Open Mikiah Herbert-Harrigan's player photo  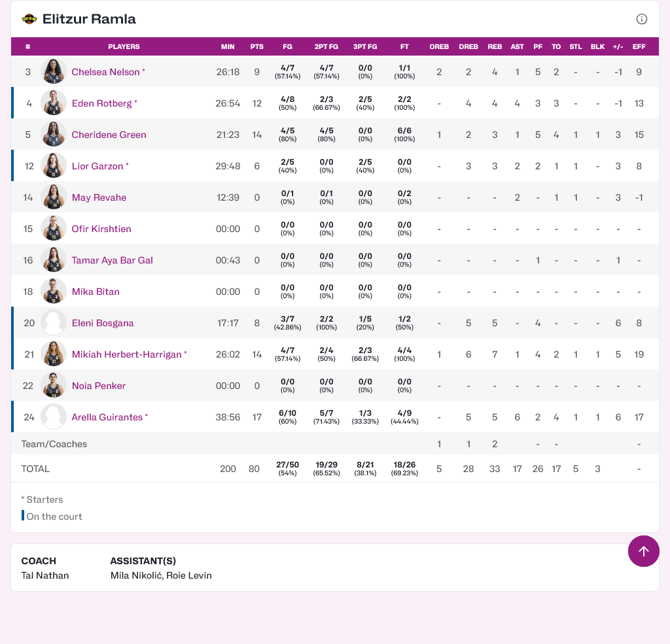click(x=54, y=354)
